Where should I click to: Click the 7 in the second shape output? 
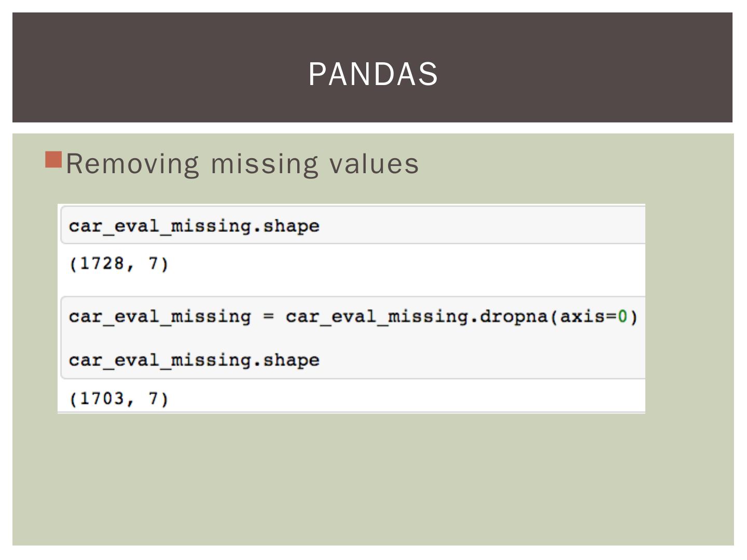[154, 399]
